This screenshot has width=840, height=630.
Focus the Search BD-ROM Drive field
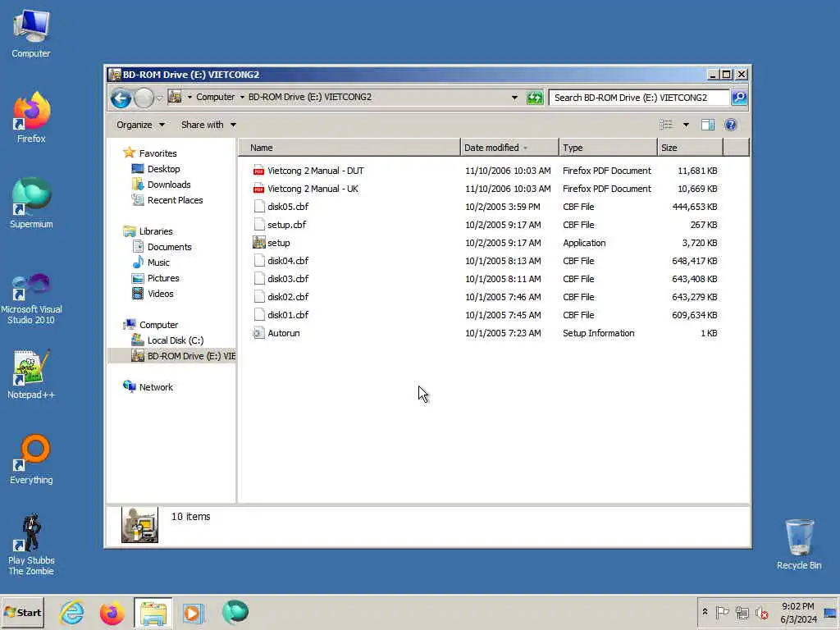(x=638, y=98)
